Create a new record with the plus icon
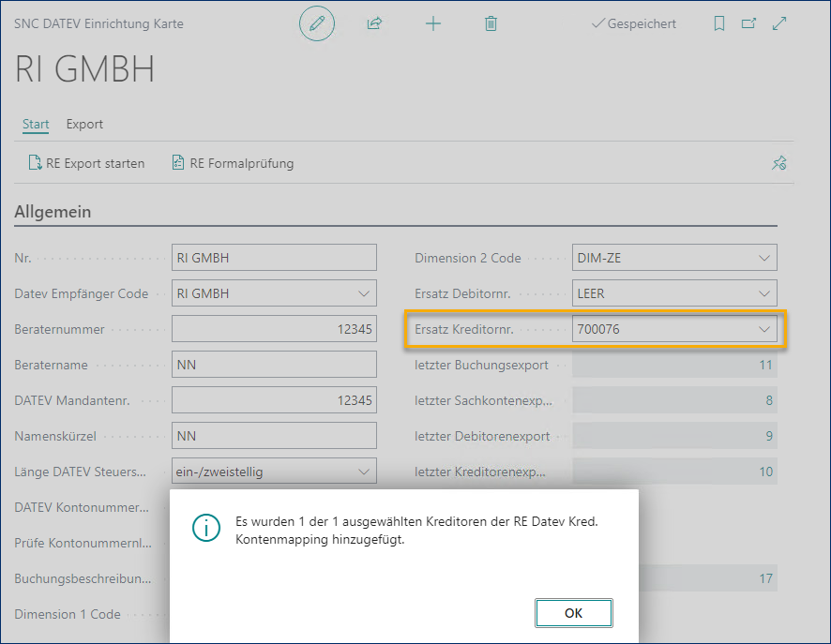 pos(432,23)
